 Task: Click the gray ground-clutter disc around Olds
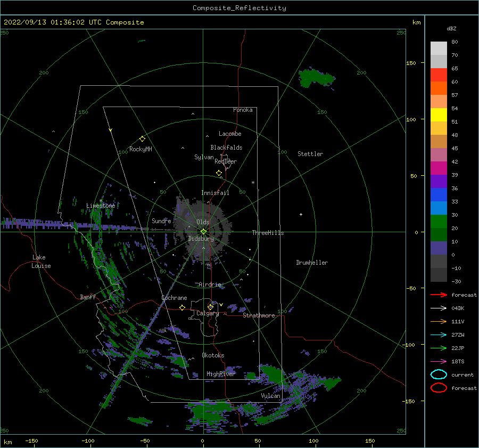(x=203, y=230)
